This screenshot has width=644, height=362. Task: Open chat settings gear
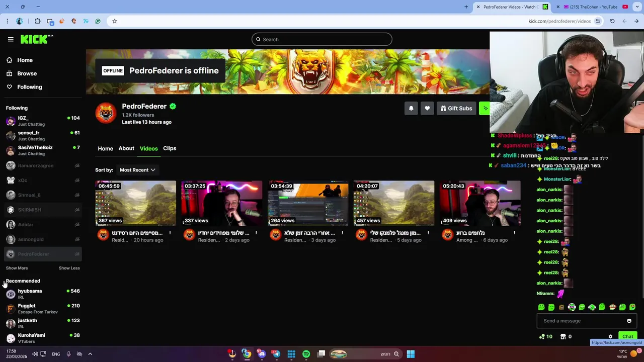[610, 337]
